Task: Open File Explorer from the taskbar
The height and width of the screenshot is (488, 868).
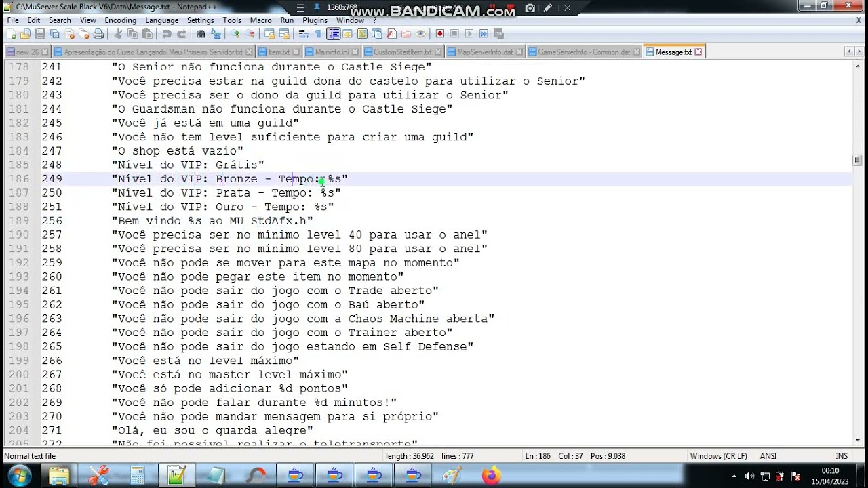Action: point(60,476)
